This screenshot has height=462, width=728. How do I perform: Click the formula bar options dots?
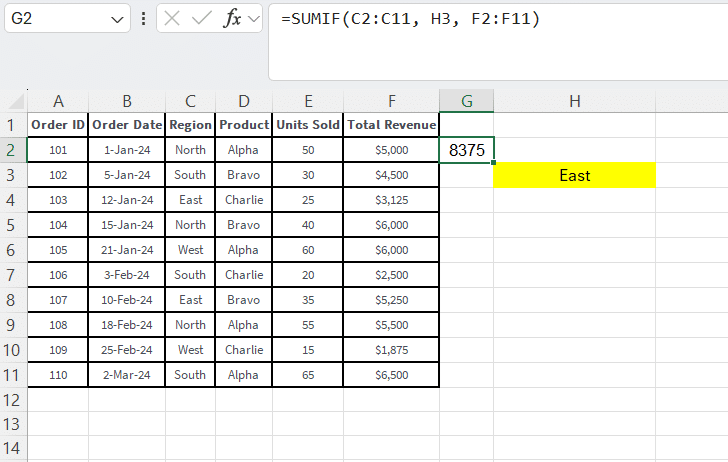tap(143, 19)
